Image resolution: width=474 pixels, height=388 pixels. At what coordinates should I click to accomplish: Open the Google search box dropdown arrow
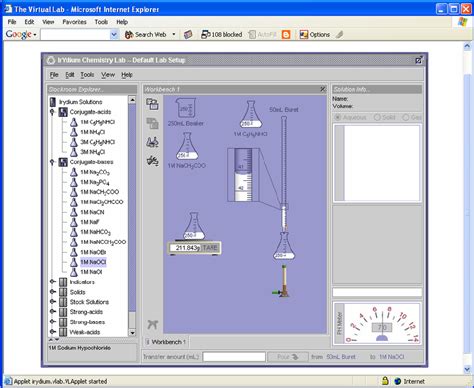pyautogui.click(x=114, y=34)
